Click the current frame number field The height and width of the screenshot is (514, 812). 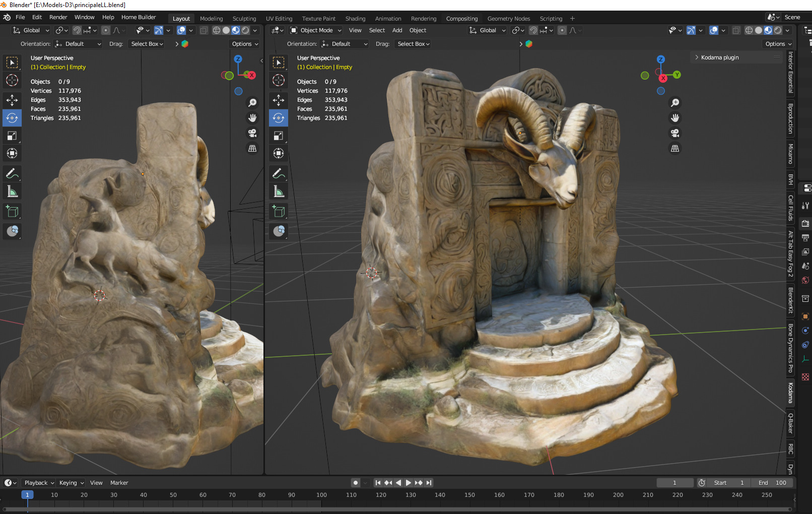[x=675, y=483]
